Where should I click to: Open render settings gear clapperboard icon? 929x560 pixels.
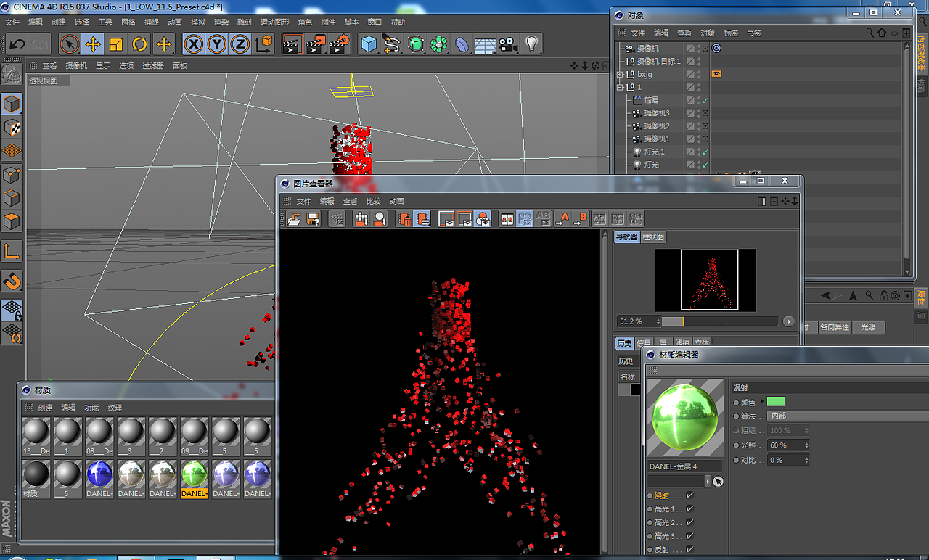(340, 44)
